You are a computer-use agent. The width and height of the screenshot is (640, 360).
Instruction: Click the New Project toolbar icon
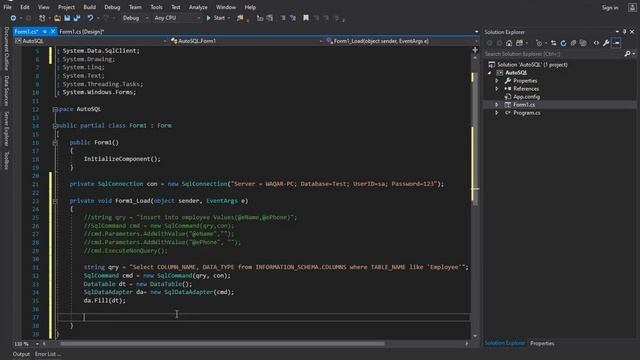coord(42,18)
